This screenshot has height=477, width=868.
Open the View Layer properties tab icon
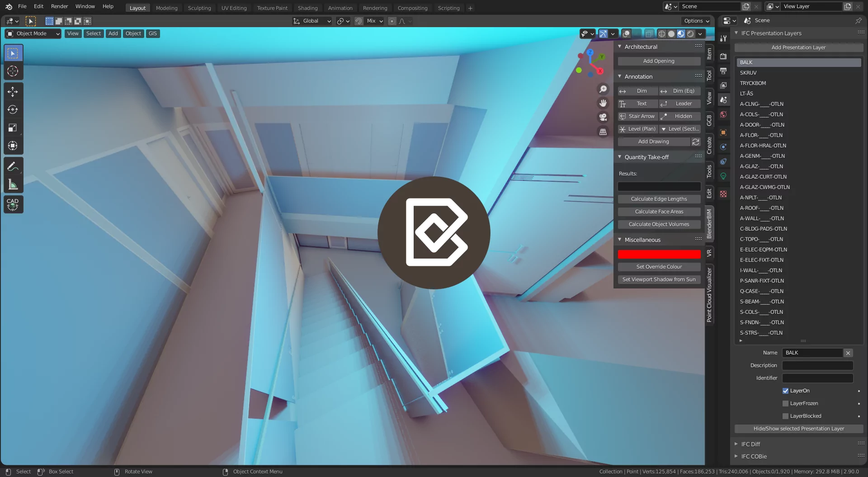pos(723,85)
